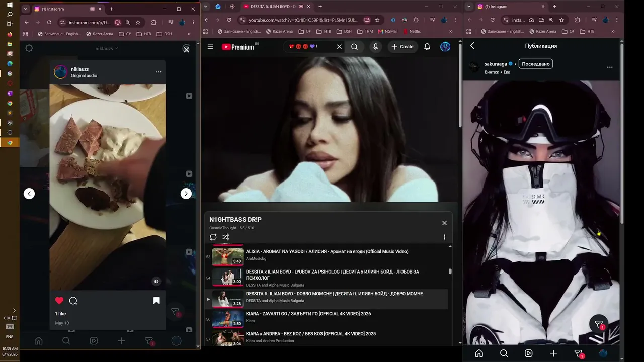
Task: Click the YouTube Create button
Action: point(403,47)
